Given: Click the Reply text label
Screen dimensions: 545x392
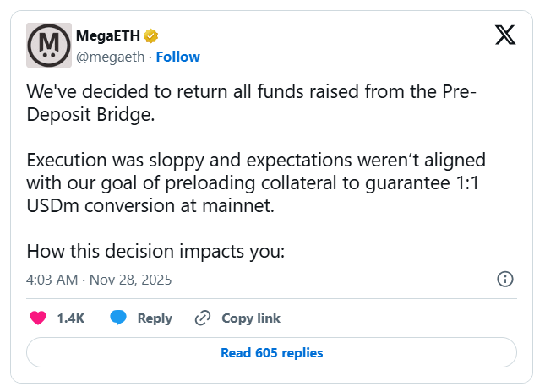Looking at the screenshot, I should click(x=155, y=318).
